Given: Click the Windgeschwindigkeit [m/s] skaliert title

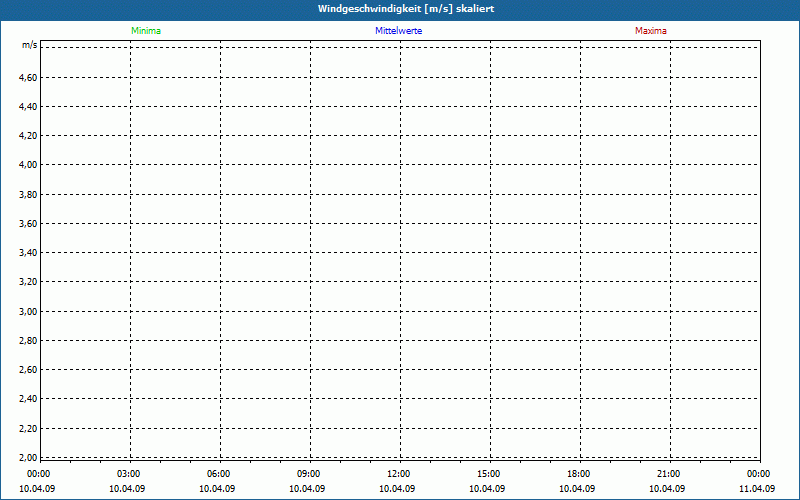Looking at the screenshot, I should pos(406,9).
